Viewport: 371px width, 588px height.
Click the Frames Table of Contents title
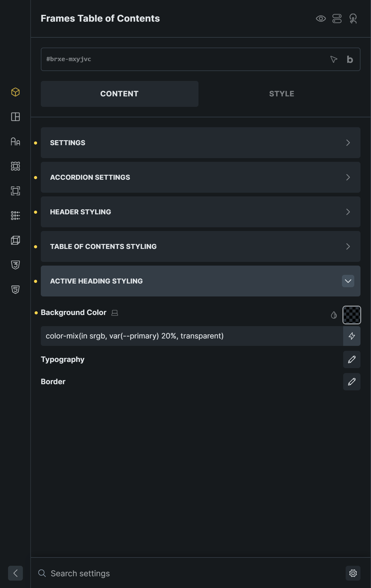[x=100, y=19]
